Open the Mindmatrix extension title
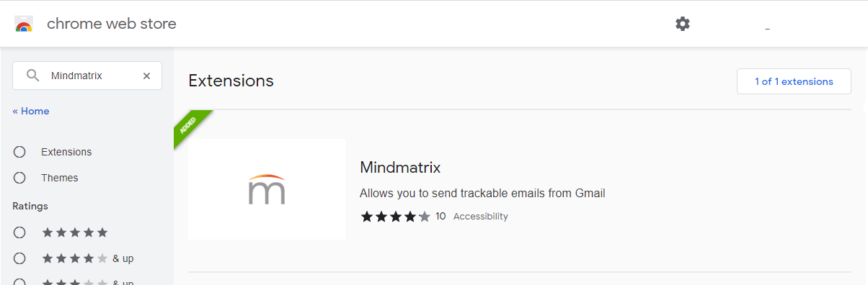This screenshot has height=285, width=868. click(x=400, y=168)
